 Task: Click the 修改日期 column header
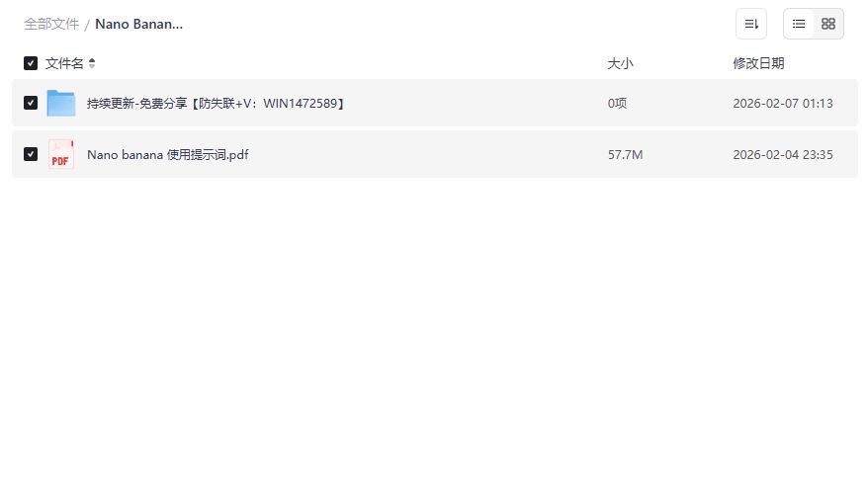[758, 63]
